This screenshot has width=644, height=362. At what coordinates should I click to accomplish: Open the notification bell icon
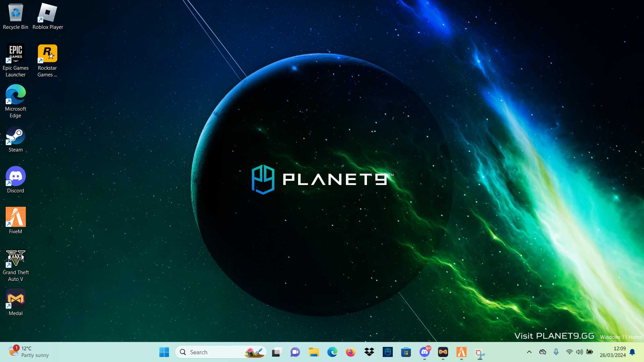(633, 352)
